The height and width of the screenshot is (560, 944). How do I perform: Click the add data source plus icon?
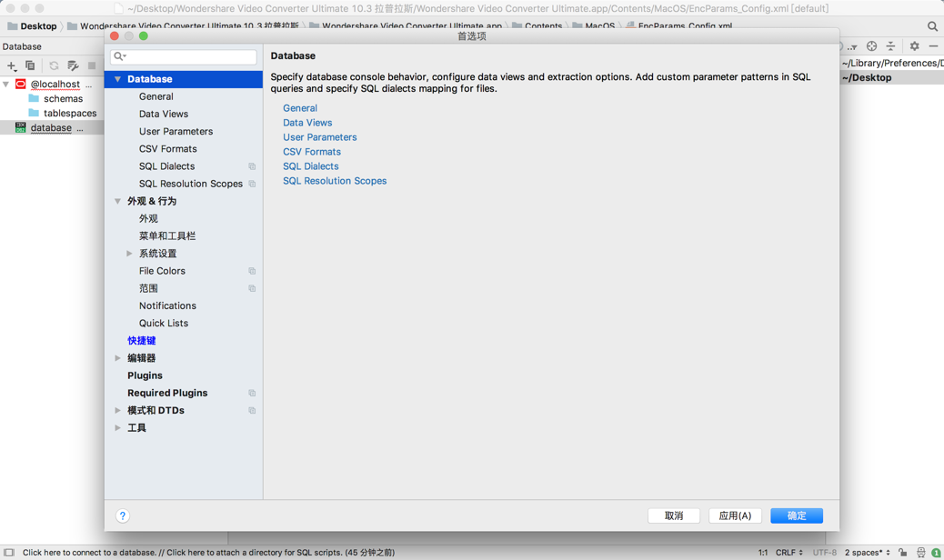pyautogui.click(x=12, y=65)
